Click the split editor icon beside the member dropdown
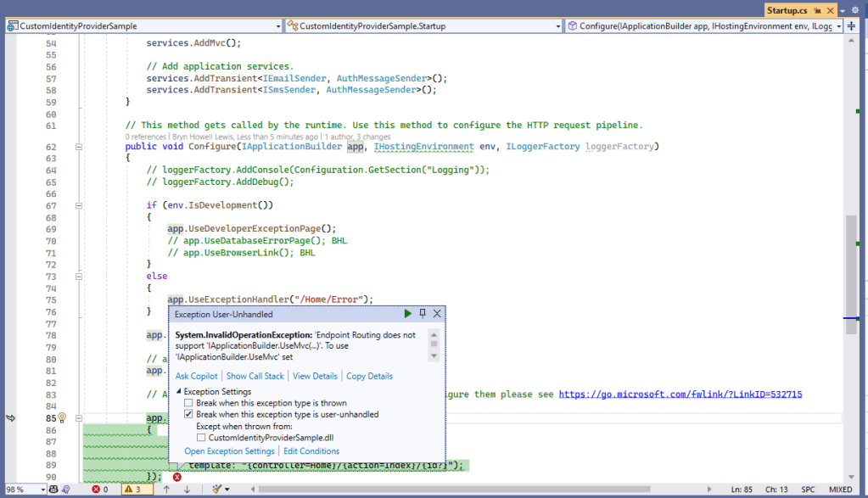Image resolution: width=868 pixels, height=498 pixels. [x=852, y=26]
